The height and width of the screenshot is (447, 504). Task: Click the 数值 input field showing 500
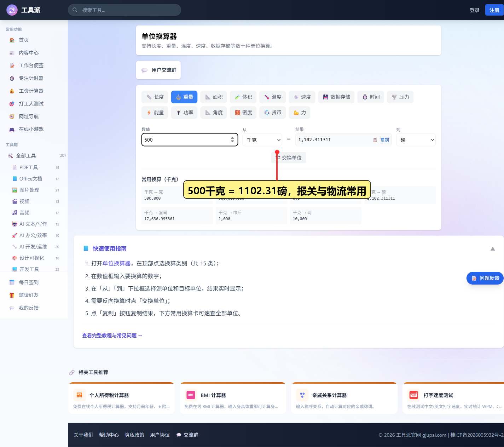[x=190, y=140]
